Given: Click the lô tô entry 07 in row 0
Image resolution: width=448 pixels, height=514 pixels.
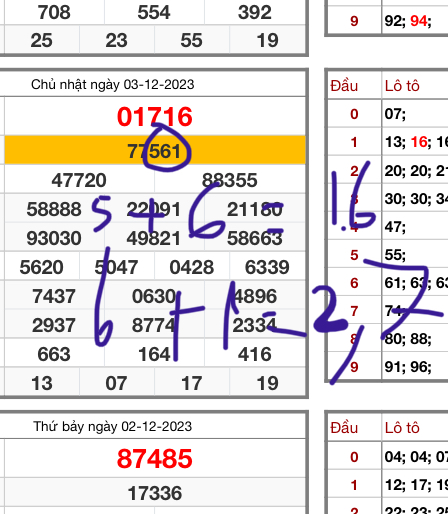Looking at the screenshot, I should click(x=395, y=114).
